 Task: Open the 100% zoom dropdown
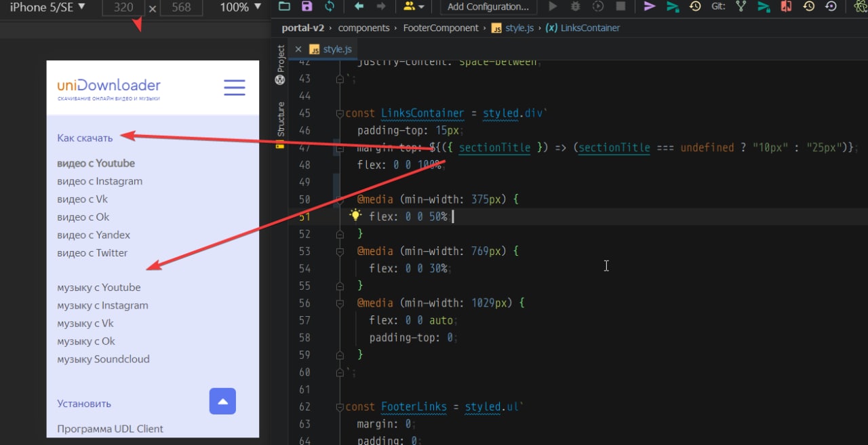click(x=240, y=7)
